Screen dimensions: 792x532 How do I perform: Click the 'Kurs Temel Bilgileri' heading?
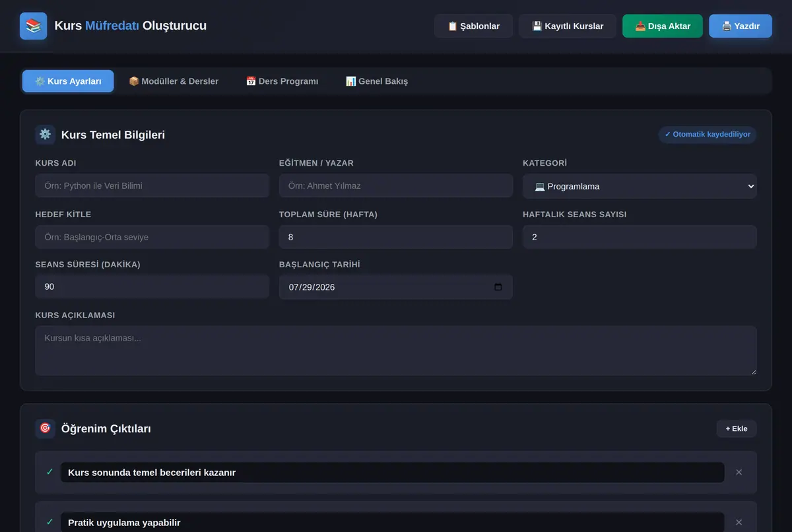[113, 135]
